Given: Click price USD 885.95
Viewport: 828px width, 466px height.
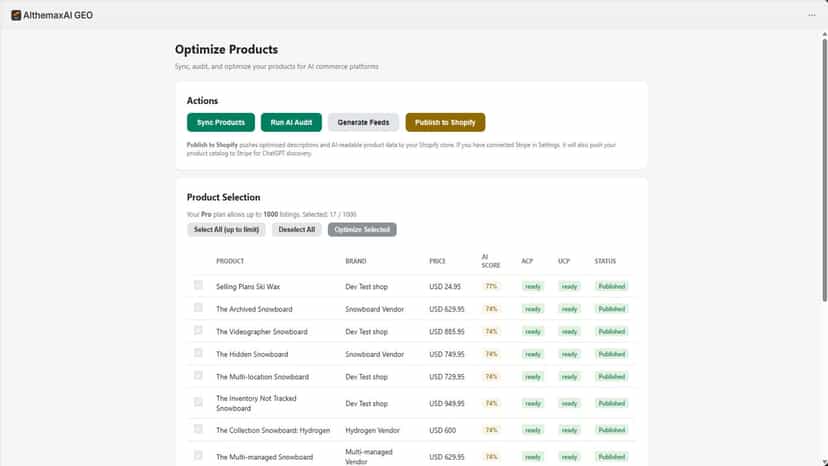Looking at the screenshot, I should click(x=447, y=332).
